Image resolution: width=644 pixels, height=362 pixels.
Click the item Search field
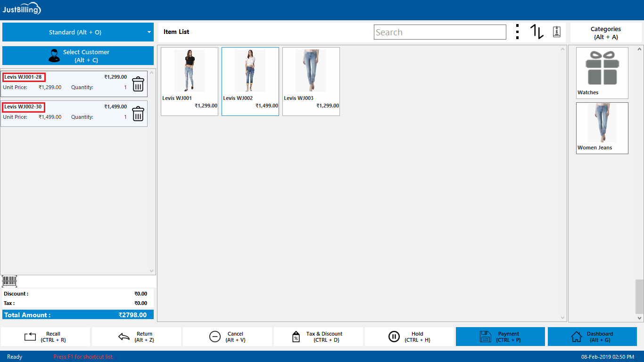(x=440, y=32)
